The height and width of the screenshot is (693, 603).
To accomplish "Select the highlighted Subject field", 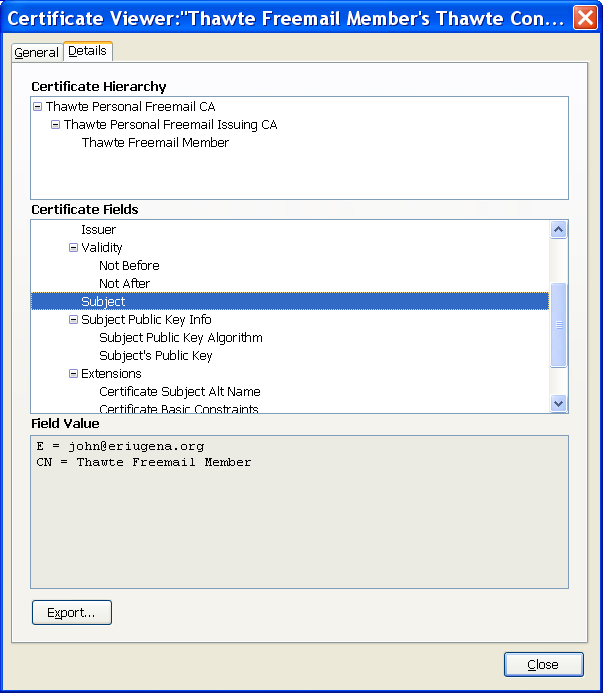I will click(x=290, y=301).
